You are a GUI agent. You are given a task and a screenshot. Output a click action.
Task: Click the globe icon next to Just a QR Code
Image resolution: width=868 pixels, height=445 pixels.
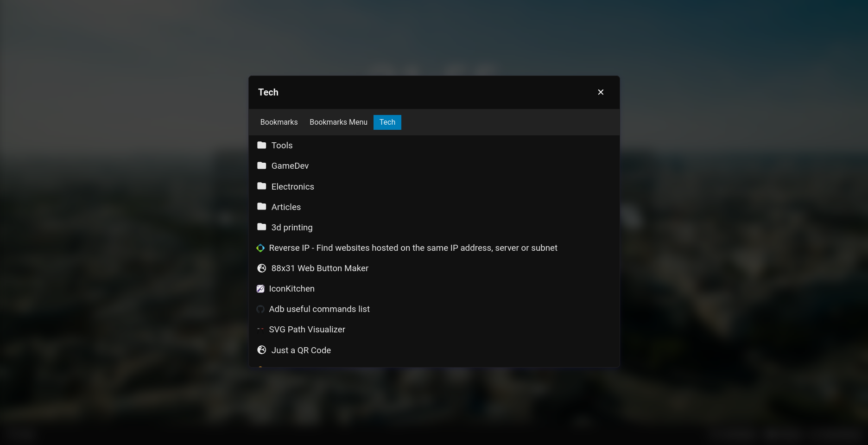click(x=262, y=350)
